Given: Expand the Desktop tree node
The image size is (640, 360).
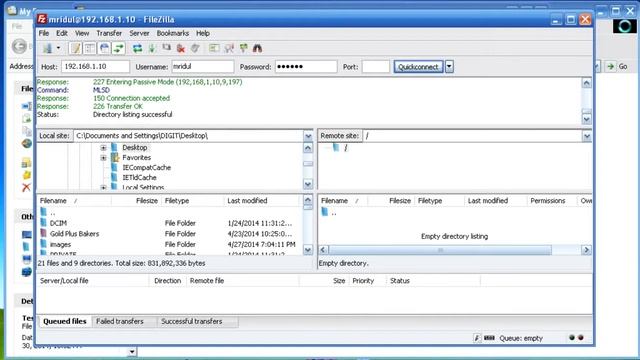Looking at the screenshot, I should point(103,148).
